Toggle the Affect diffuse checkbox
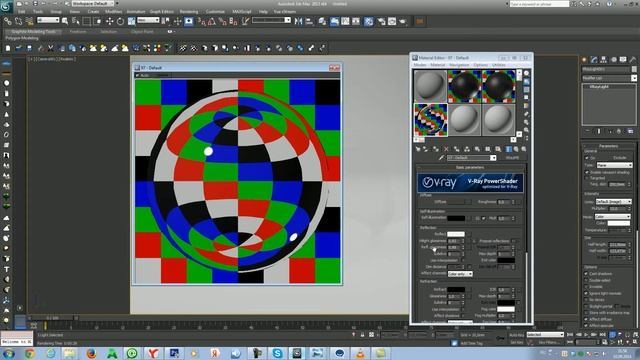640x360 pixels. [x=587, y=319]
